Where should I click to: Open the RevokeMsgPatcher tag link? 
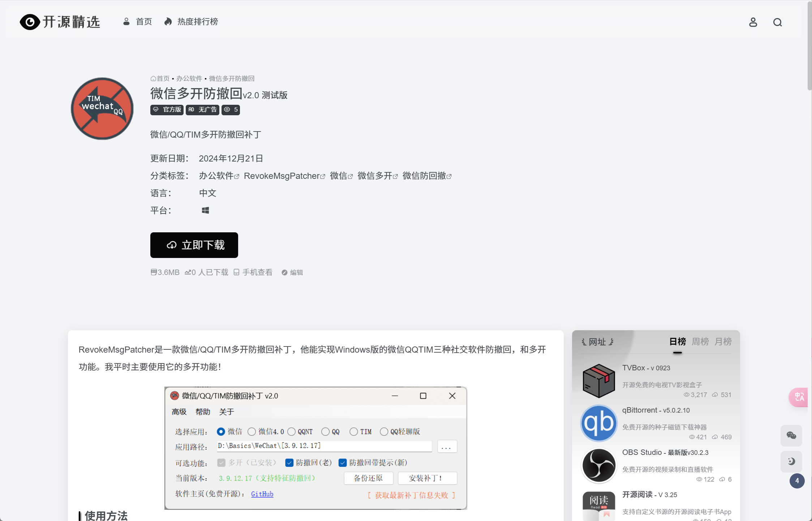[x=282, y=176]
